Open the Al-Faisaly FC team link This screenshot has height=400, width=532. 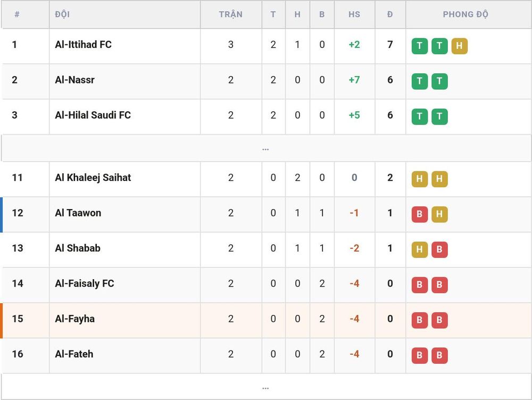(x=85, y=284)
